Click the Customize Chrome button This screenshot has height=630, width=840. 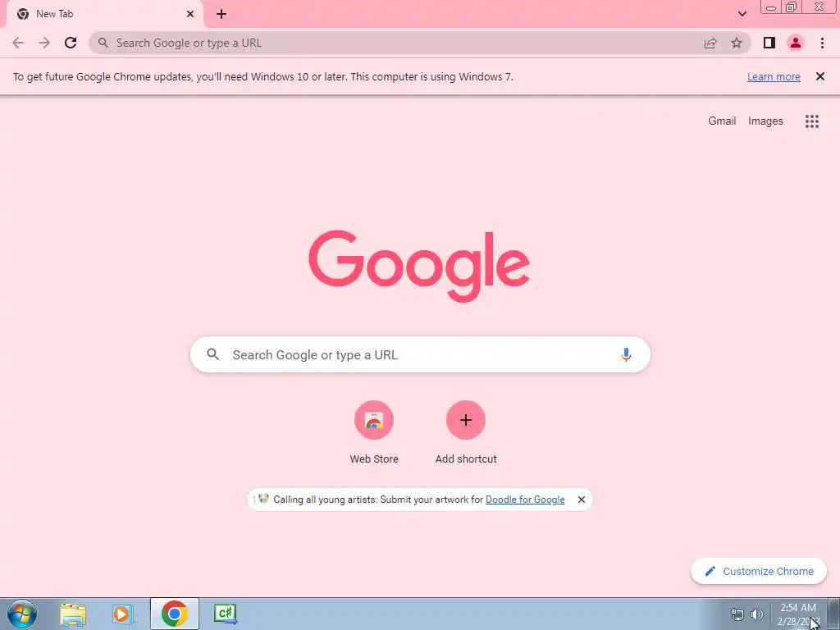pyautogui.click(x=759, y=571)
